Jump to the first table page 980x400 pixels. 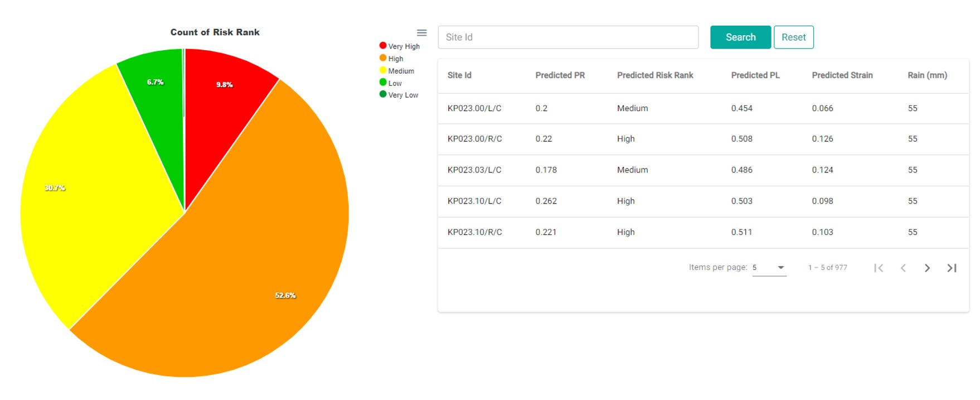(879, 268)
